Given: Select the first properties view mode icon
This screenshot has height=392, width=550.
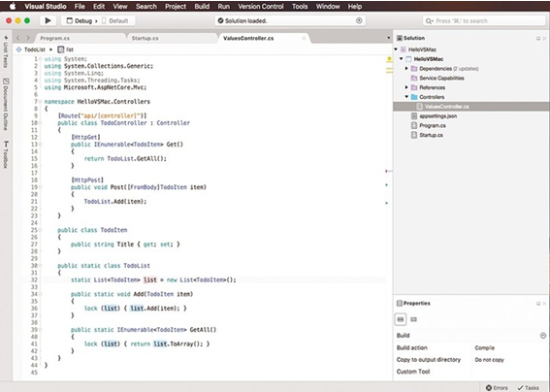Looking at the screenshot, I should tap(401, 319).
